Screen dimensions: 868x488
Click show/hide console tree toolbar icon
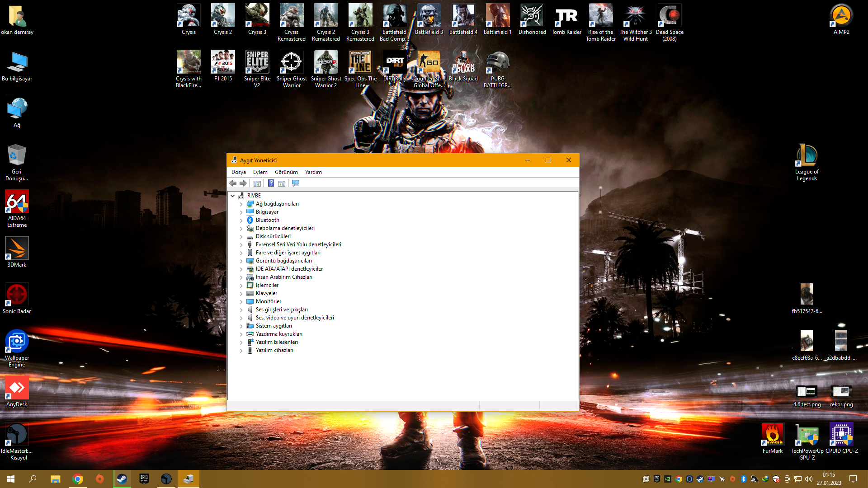(x=257, y=183)
